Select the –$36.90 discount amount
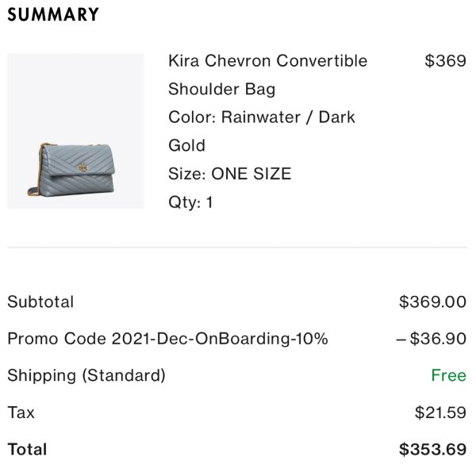476x476 pixels. pyautogui.click(x=432, y=339)
